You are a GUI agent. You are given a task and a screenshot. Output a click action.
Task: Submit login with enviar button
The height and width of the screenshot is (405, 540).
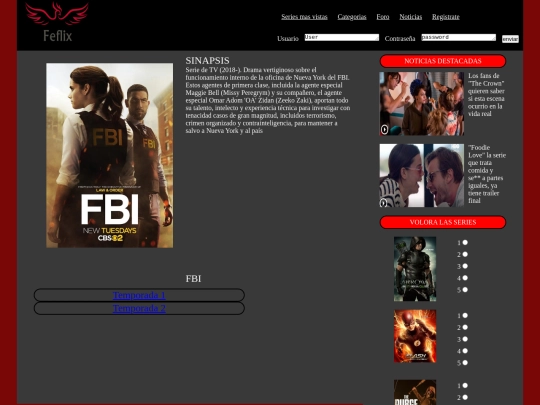(x=510, y=39)
